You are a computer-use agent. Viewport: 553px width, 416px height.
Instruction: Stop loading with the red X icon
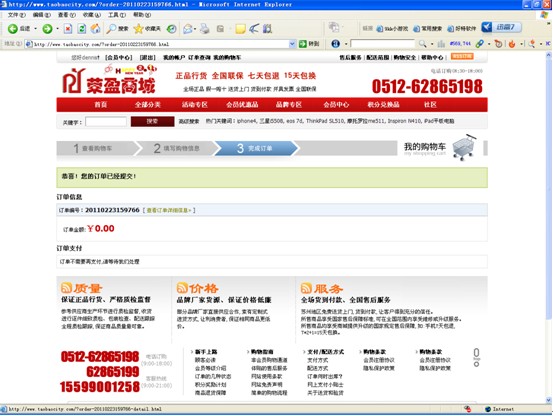68,29
